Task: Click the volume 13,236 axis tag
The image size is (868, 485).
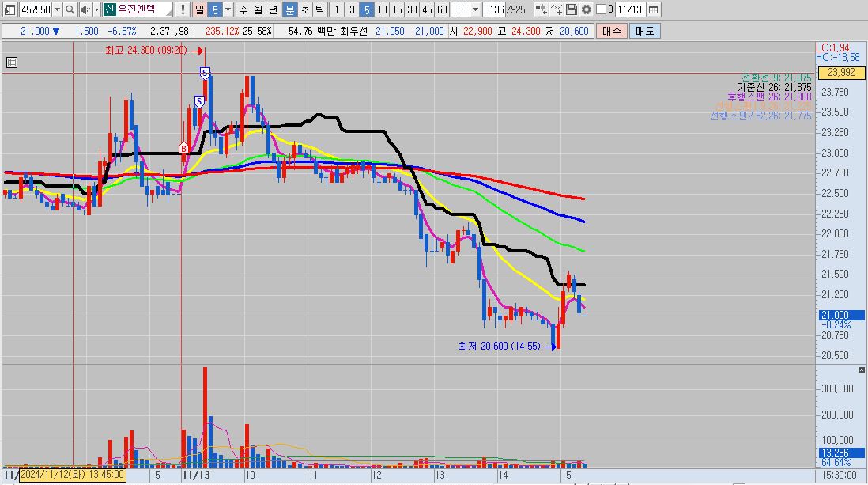Action: 841,453
